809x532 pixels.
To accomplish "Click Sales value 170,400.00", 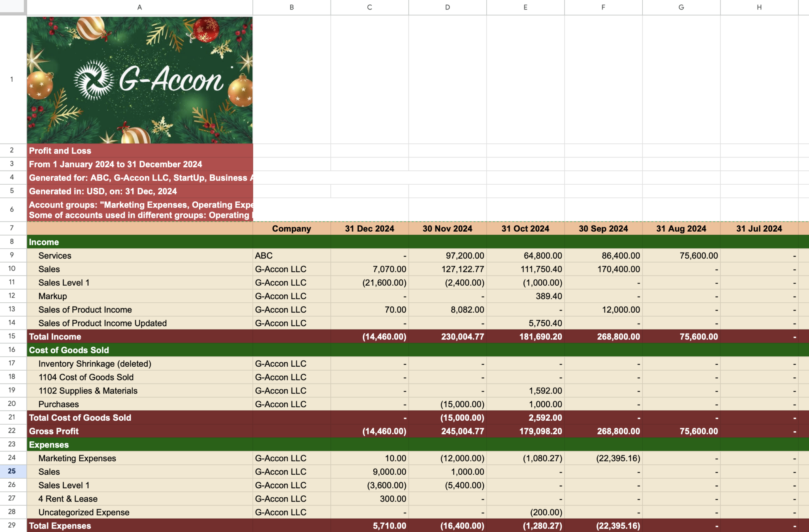I will [603, 269].
